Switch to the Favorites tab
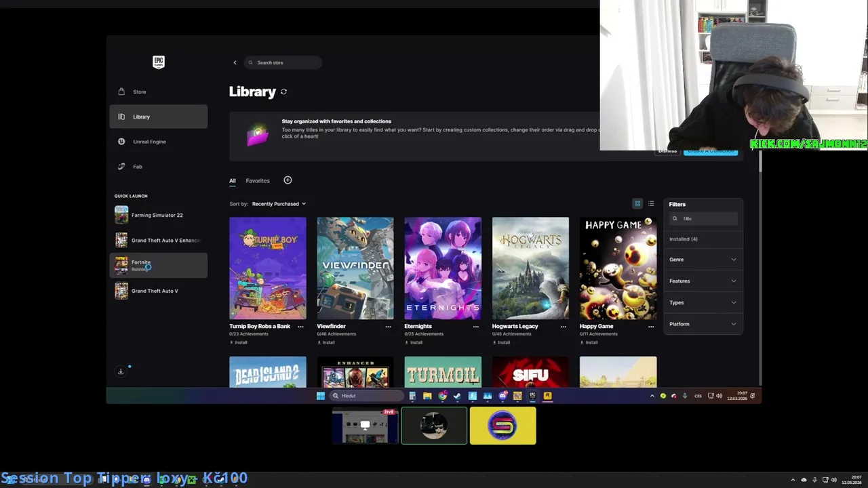This screenshot has width=868, height=488. [x=258, y=181]
